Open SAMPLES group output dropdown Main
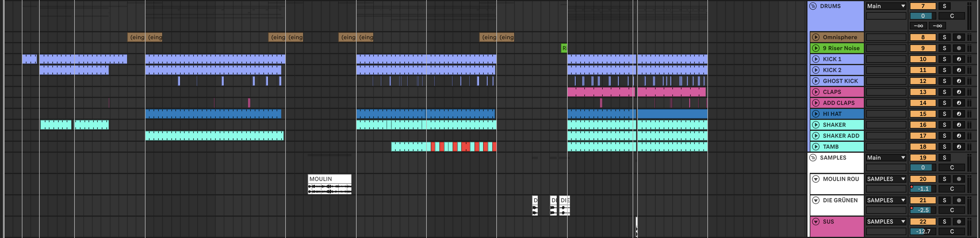The image size is (980, 238). 886,158
